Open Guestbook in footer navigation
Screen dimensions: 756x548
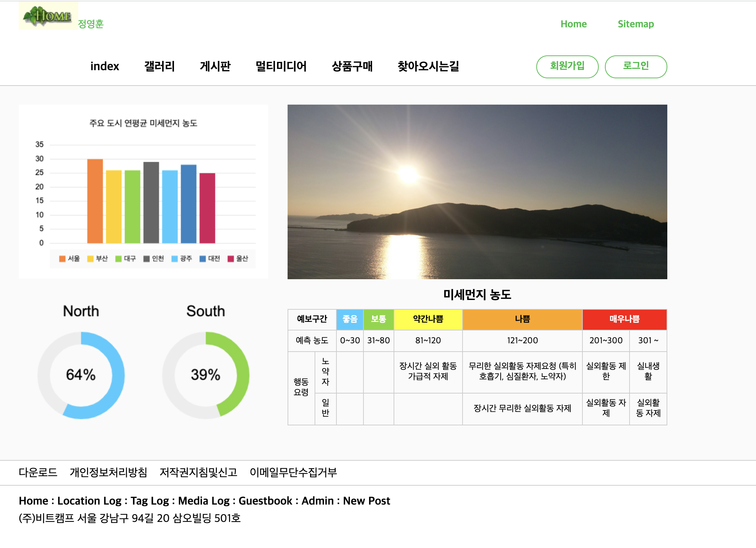pyautogui.click(x=265, y=501)
